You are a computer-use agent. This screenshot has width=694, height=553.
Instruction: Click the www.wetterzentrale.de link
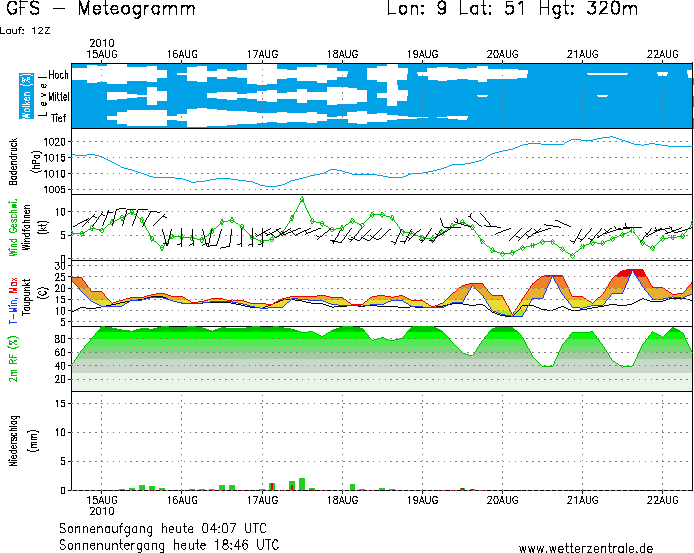[586, 547]
